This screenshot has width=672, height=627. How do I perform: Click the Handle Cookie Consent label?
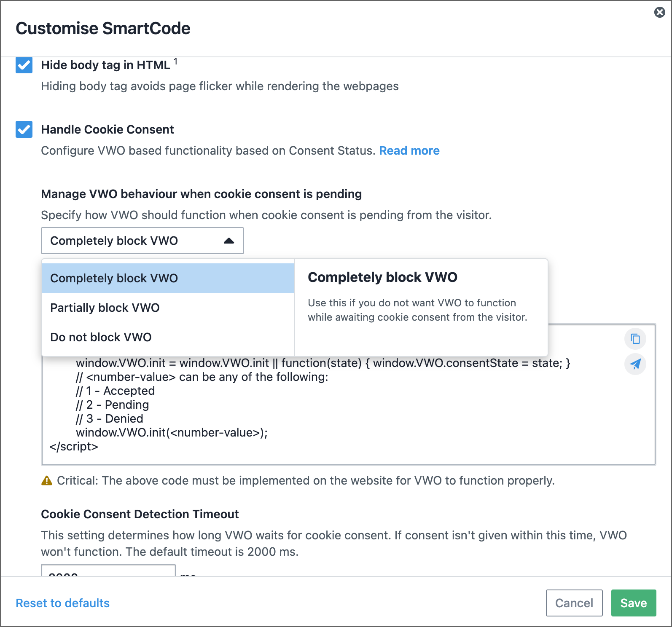108,129
